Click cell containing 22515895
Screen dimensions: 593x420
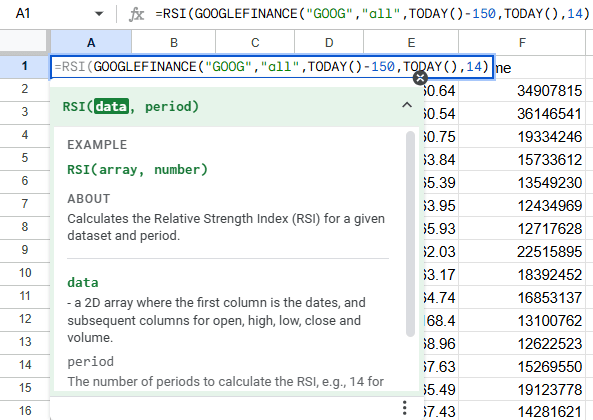[x=522, y=252]
